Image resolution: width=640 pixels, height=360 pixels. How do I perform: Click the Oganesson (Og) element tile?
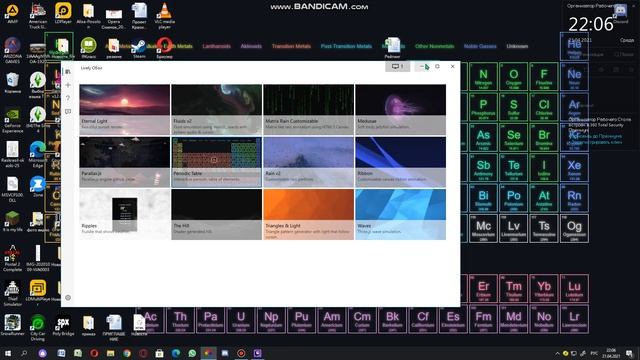(574, 228)
